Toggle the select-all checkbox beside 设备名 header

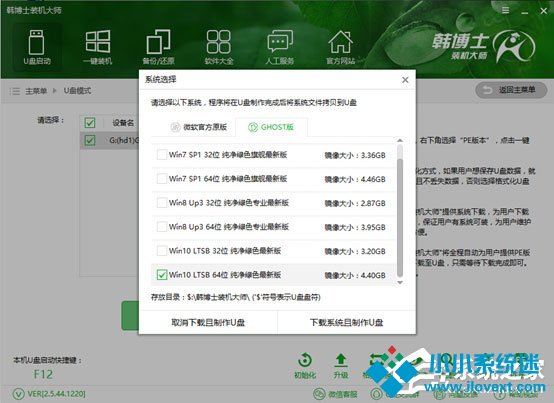[90, 123]
